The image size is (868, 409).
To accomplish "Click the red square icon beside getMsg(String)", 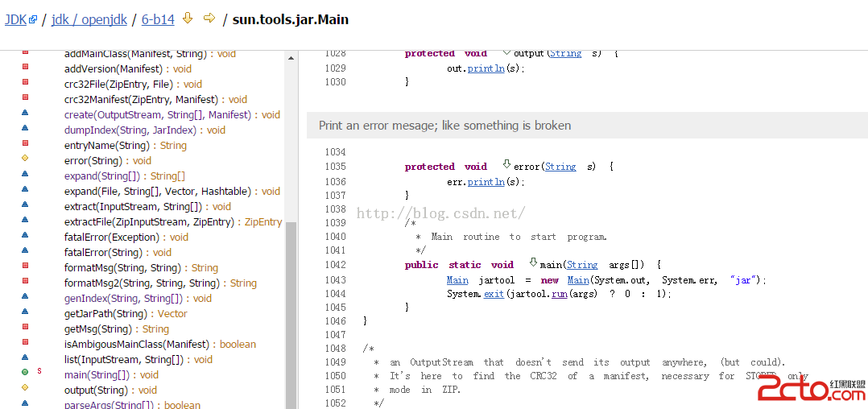I will (25, 327).
